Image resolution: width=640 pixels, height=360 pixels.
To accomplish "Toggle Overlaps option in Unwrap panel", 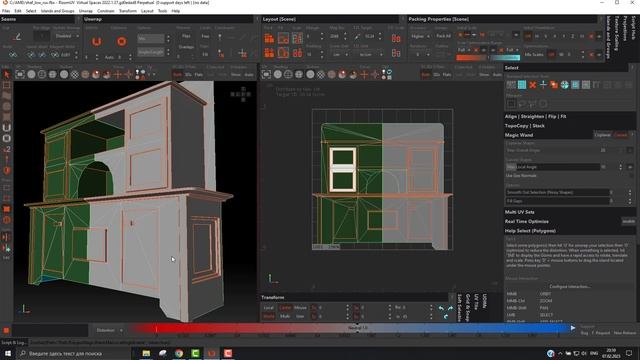I will [186, 47].
